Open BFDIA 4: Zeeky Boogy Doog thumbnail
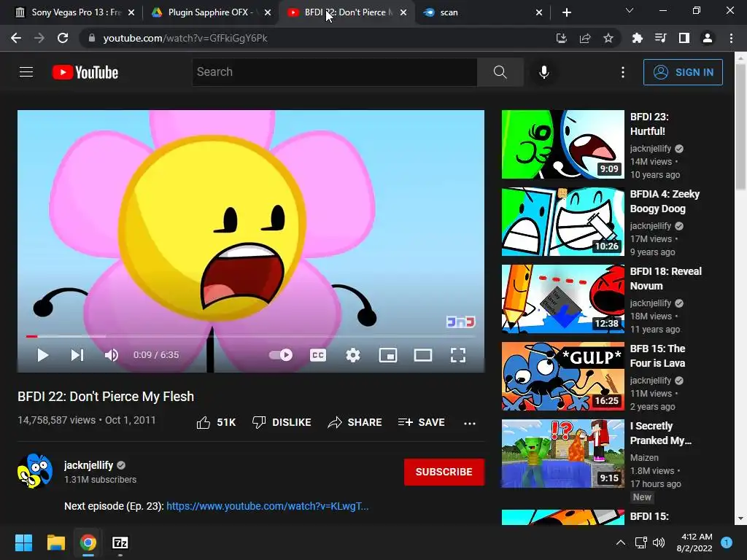Screen dimensions: 747x560 click(x=562, y=222)
